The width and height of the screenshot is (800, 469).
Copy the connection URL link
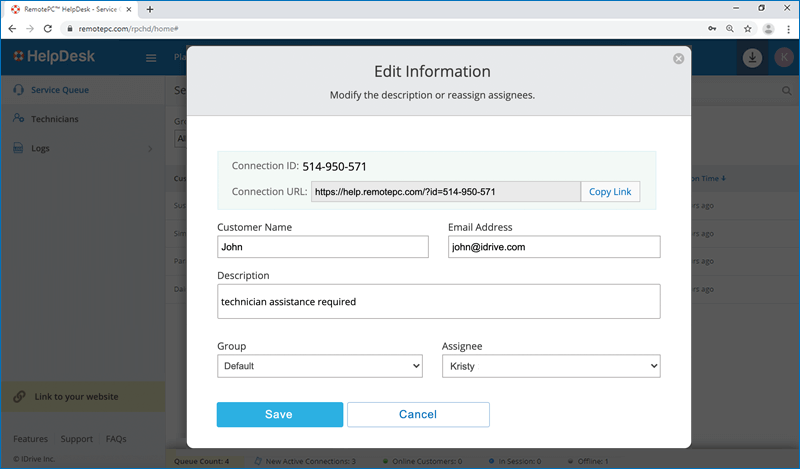pos(610,192)
